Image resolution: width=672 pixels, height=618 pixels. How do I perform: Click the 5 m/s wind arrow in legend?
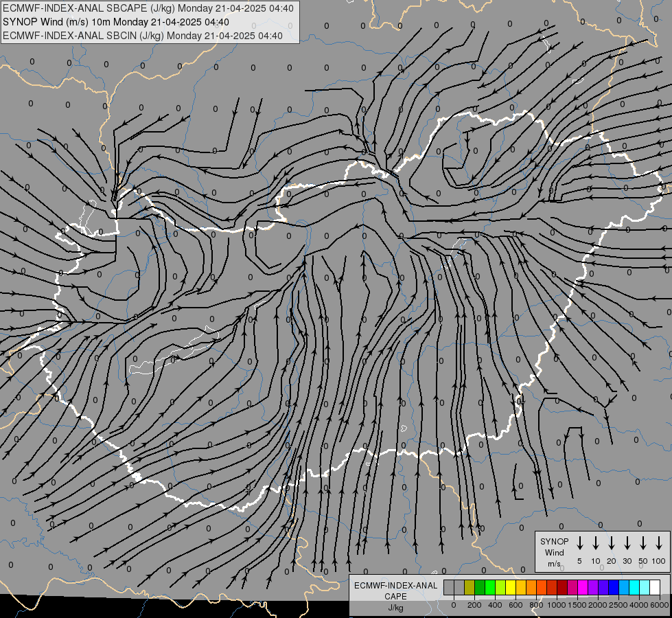[x=579, y=542]
